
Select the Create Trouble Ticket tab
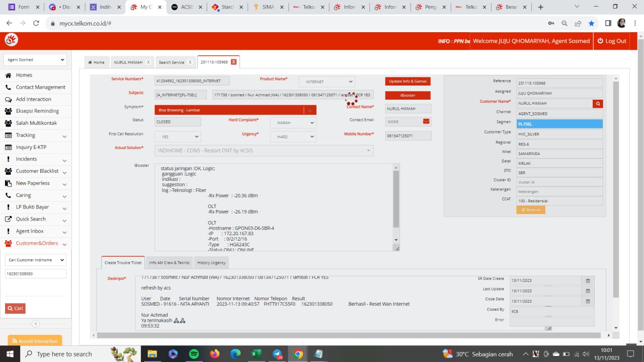pos(123,263)
